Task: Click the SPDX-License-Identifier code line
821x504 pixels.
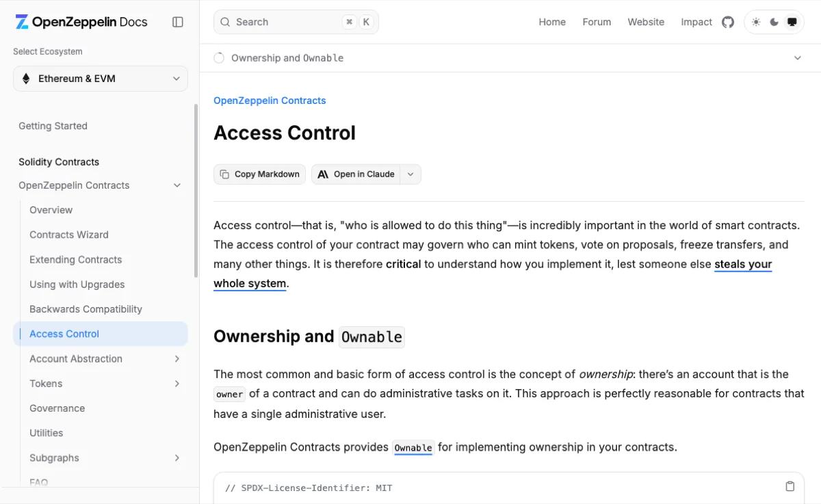Action: (309, 488)
